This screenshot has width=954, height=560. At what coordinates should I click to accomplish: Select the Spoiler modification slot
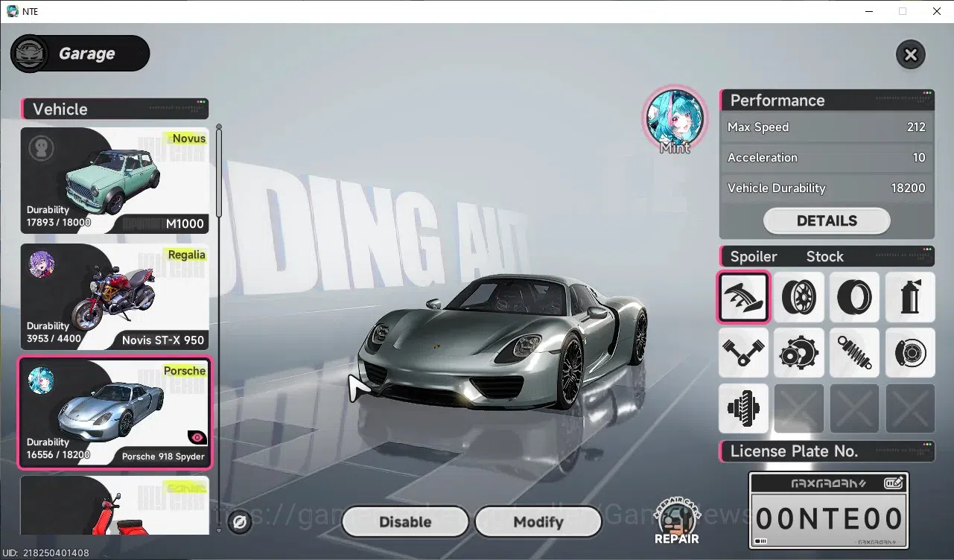(743, 296)
